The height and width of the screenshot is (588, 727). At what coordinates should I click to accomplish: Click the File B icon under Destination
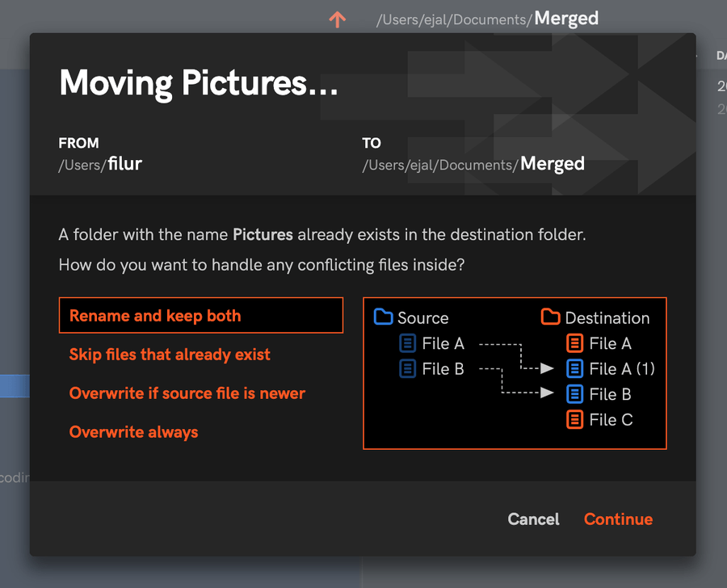point(574,394)
